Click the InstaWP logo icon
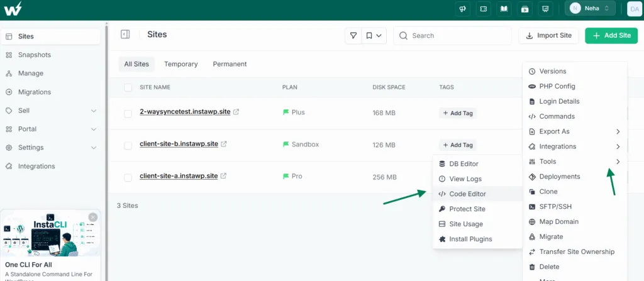Viewport: 644px width, 281px height. [13, 9]
